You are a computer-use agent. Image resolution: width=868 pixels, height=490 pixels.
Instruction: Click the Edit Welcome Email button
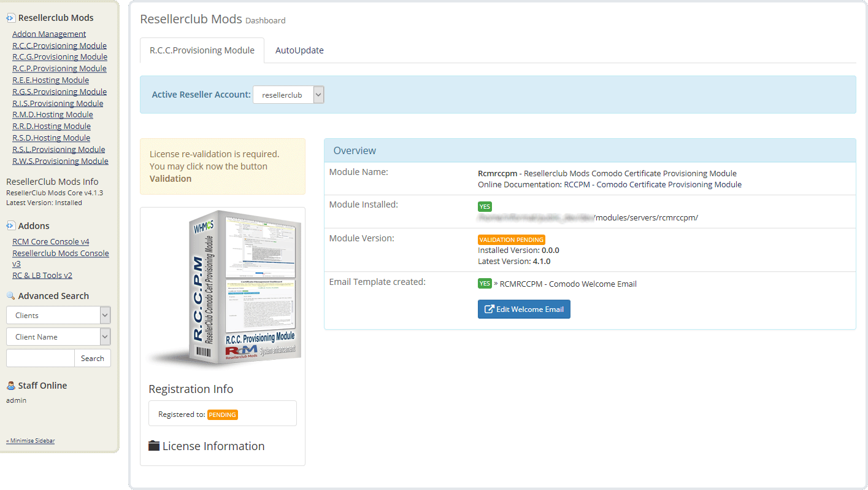524,309
